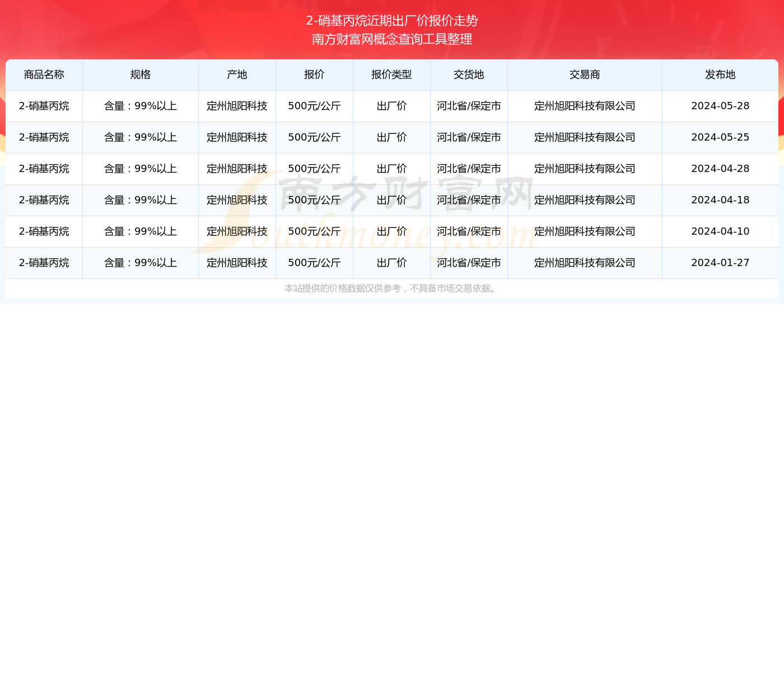Select the date cell 2024-04-28
784x675 pixels.
click(720, 169)
